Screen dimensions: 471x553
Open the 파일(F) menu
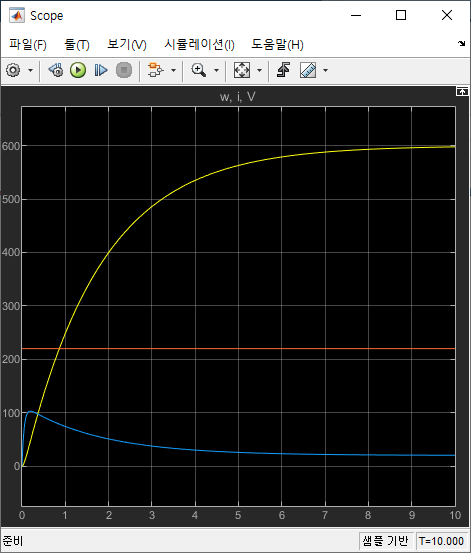(x=28, y=45)
